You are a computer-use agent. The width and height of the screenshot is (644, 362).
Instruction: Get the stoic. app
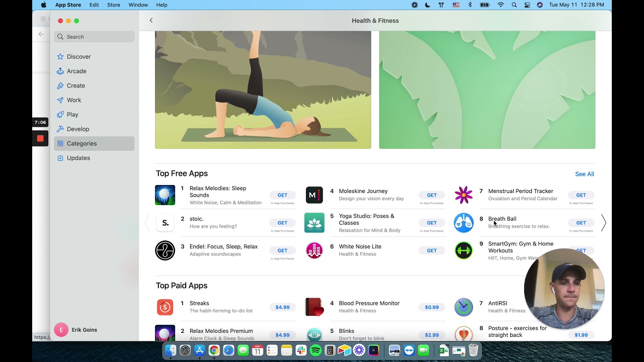tap(282, 223)
